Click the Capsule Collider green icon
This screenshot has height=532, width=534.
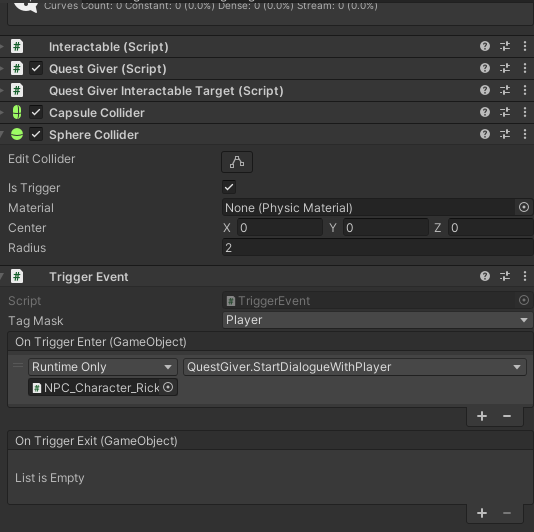[x=17, y=112]
